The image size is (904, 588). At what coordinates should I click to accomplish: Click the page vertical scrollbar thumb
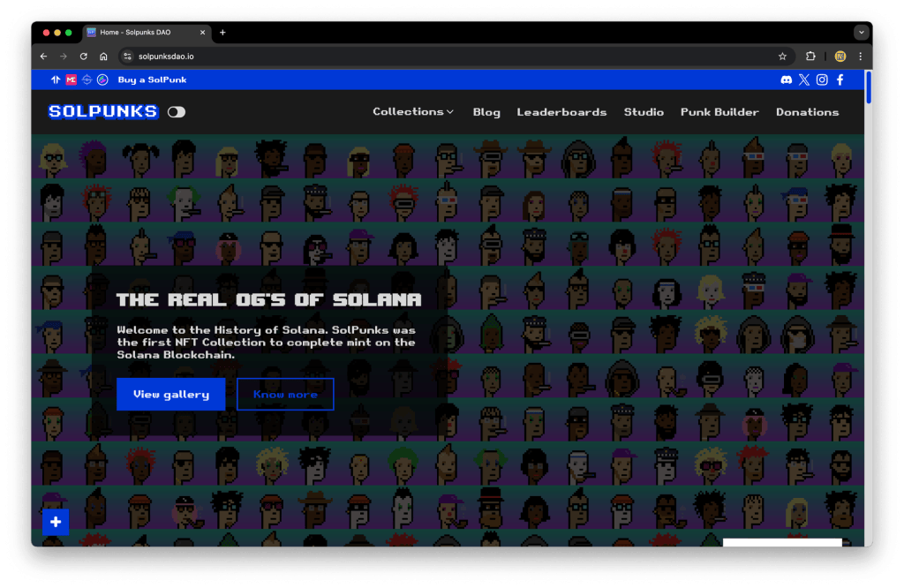tap(869, 87)
